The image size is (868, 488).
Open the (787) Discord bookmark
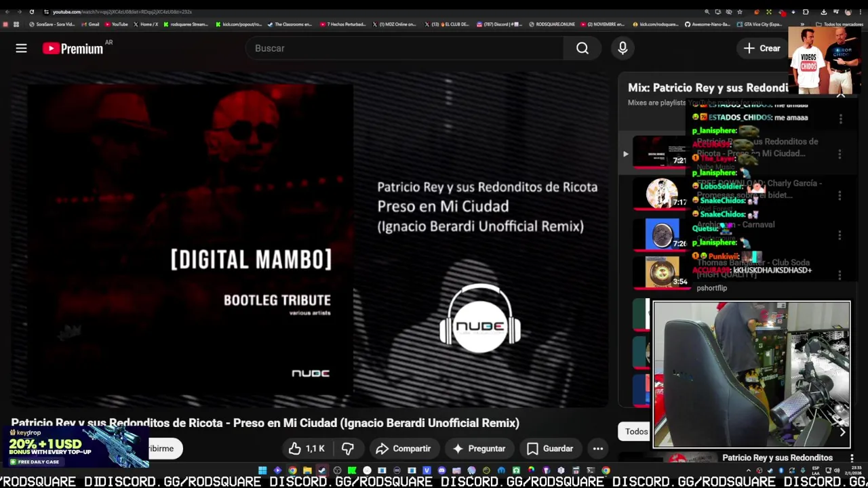(x=500, y=24)
